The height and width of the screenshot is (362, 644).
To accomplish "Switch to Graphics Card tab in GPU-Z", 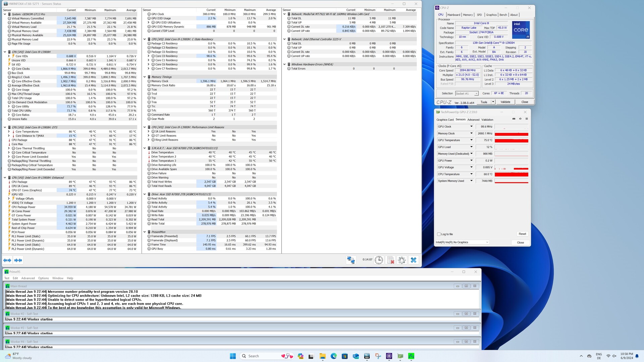I will point(445,120).
